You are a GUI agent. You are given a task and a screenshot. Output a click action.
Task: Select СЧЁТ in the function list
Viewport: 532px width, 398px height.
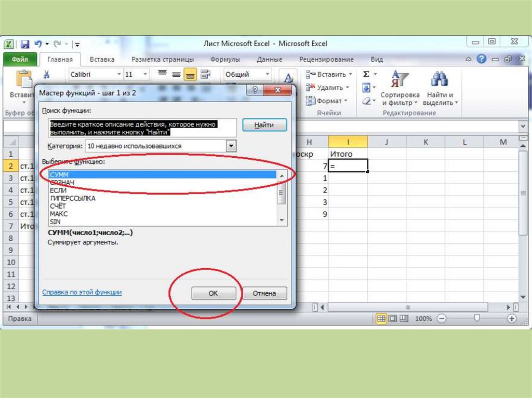click(x=163, y=206)
